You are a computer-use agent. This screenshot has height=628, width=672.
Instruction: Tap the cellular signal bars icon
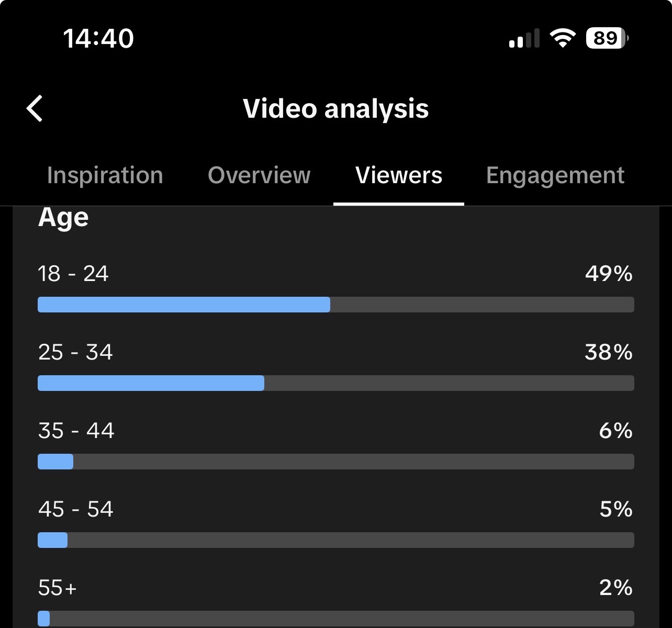(x=524, y=39)
